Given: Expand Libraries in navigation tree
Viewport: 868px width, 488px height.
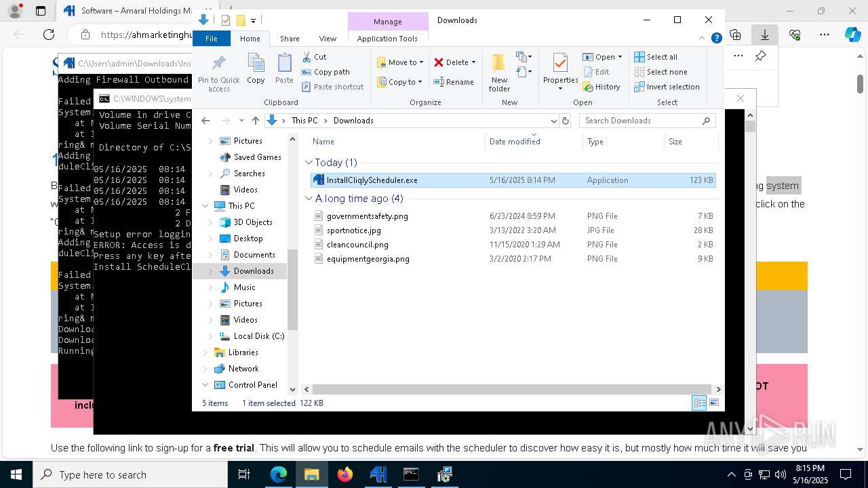Looking at the screenshot, I should tap(205, 352).
